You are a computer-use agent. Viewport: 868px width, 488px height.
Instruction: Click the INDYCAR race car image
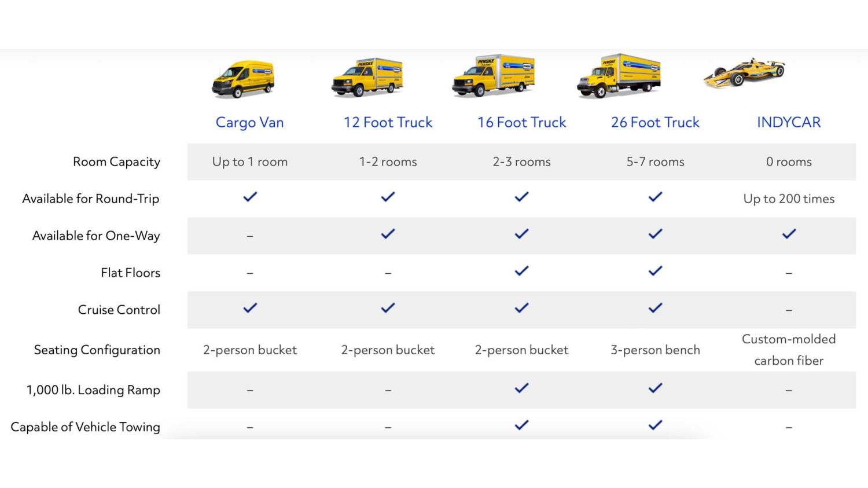click(x=745, y=73)
